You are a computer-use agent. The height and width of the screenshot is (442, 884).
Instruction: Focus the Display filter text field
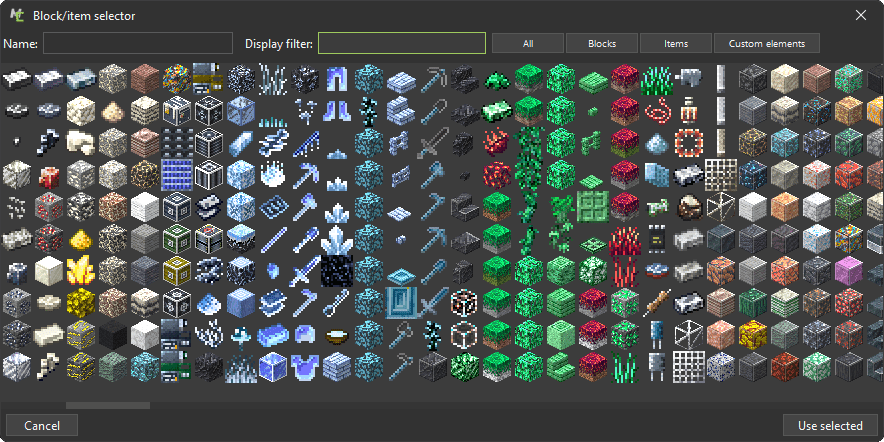402,43
